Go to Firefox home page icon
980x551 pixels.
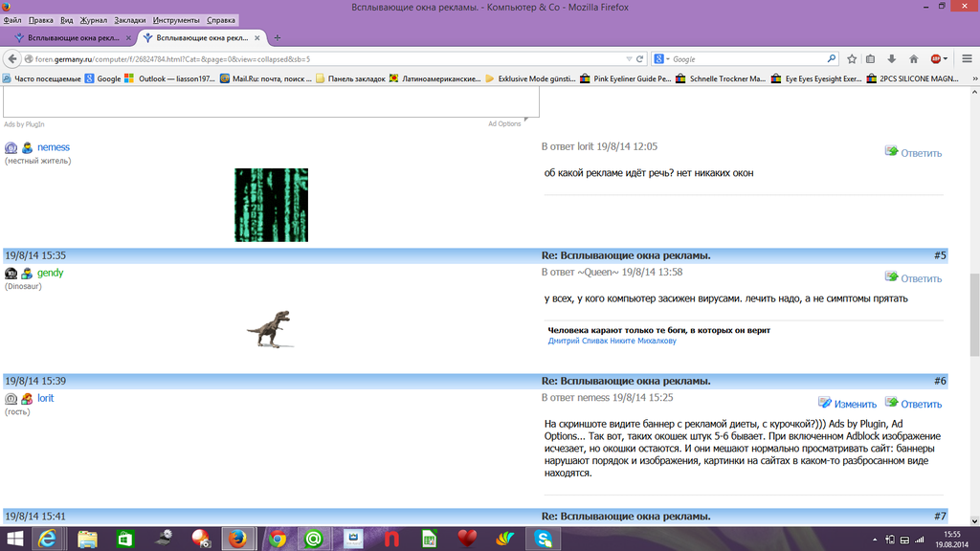914,58
